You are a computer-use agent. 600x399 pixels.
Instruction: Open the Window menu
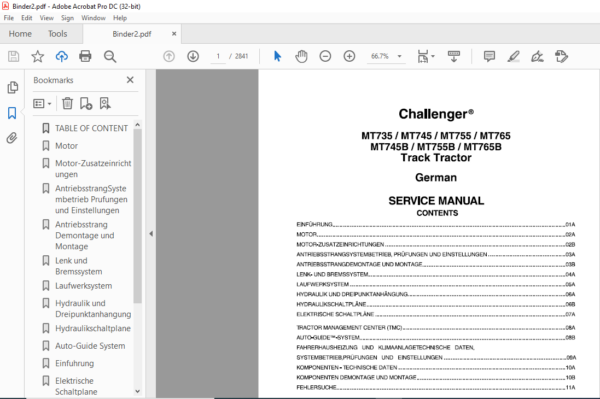tap(93, 18)
